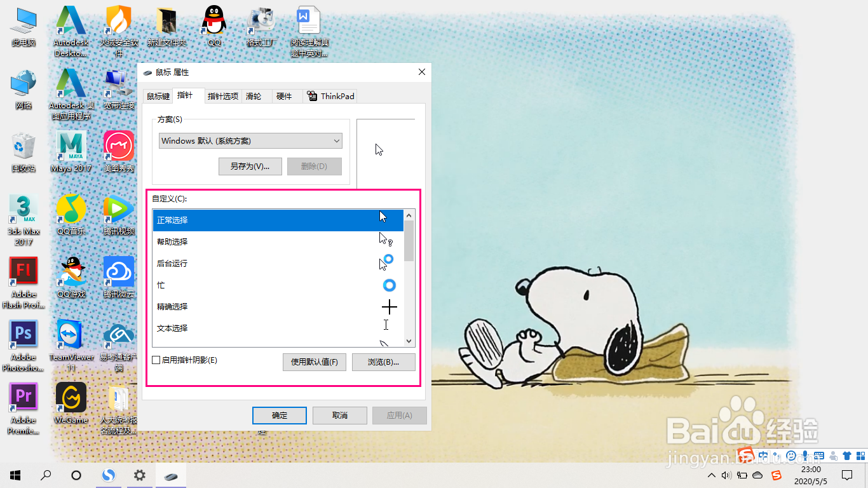Launch the WeGame shortcut
Viewport: 868px width, 488px height.
point(71,403)
